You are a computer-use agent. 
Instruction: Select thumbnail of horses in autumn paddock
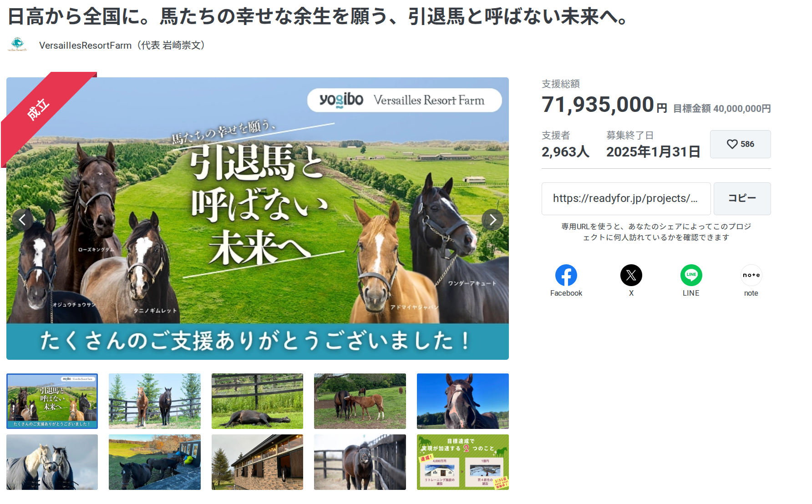pos(155,462)
